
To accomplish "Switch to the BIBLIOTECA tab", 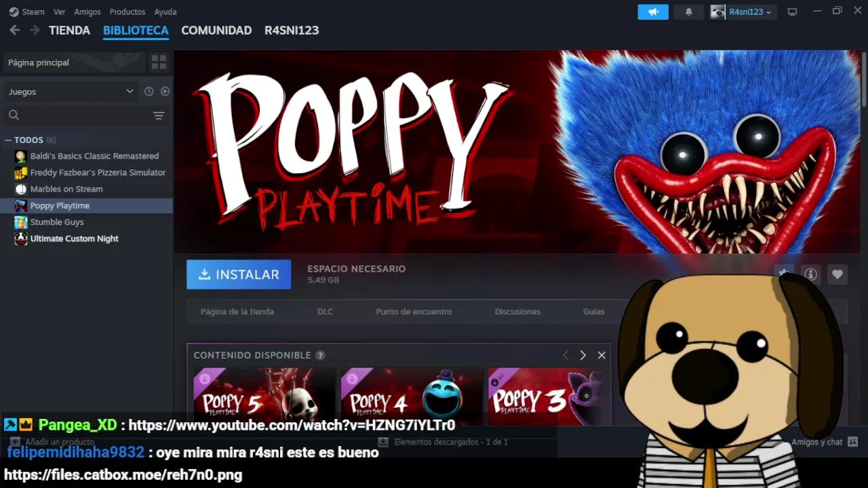I will [x=136, y=30].
